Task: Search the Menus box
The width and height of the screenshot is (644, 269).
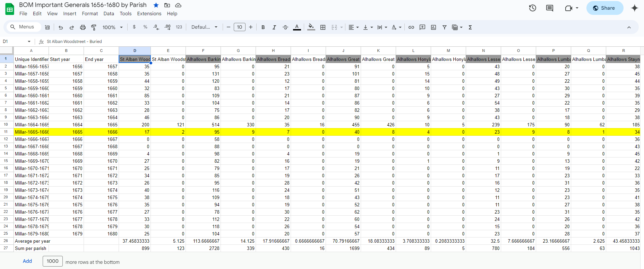Action: click(x=24, y=27)
